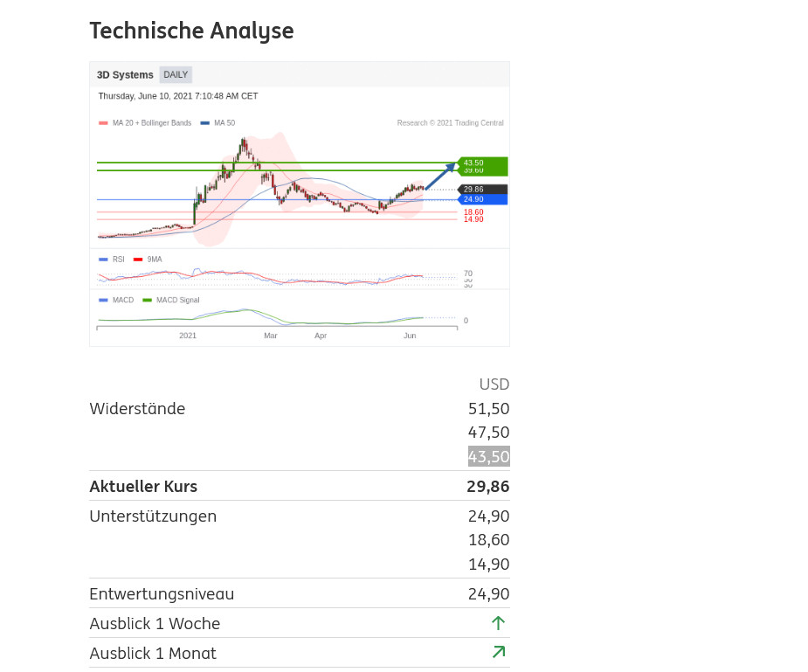This screenshot has height=672, width=808.
Task: Click the green 43.50 price label on chart
Action: point(481,163)
